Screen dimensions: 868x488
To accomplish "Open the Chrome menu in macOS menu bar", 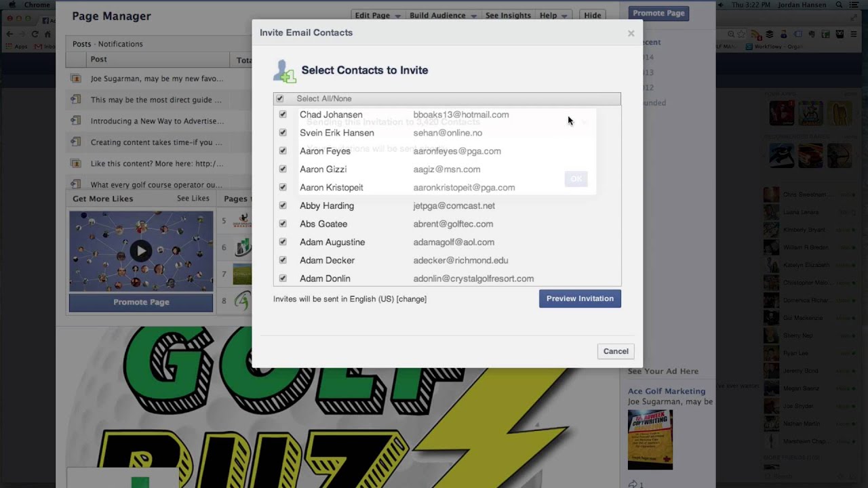I will (37, 5).
